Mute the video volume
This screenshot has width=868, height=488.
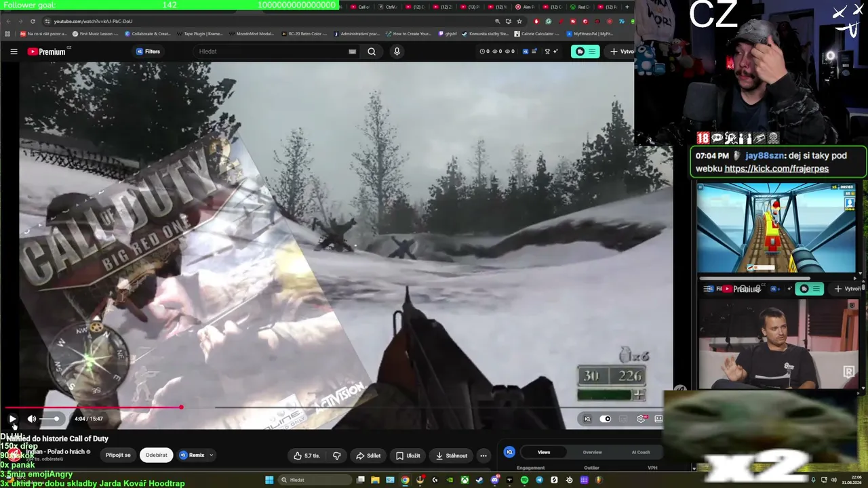pyautogui.click(x=31, y=419)
